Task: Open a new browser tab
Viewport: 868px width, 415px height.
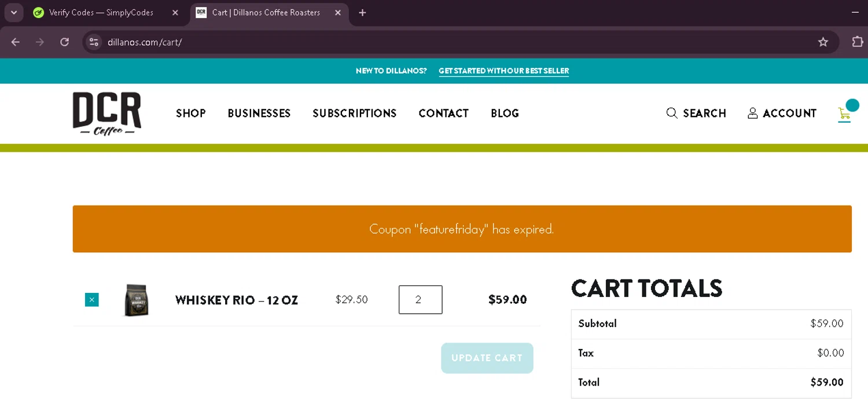Action: (362, 13)
